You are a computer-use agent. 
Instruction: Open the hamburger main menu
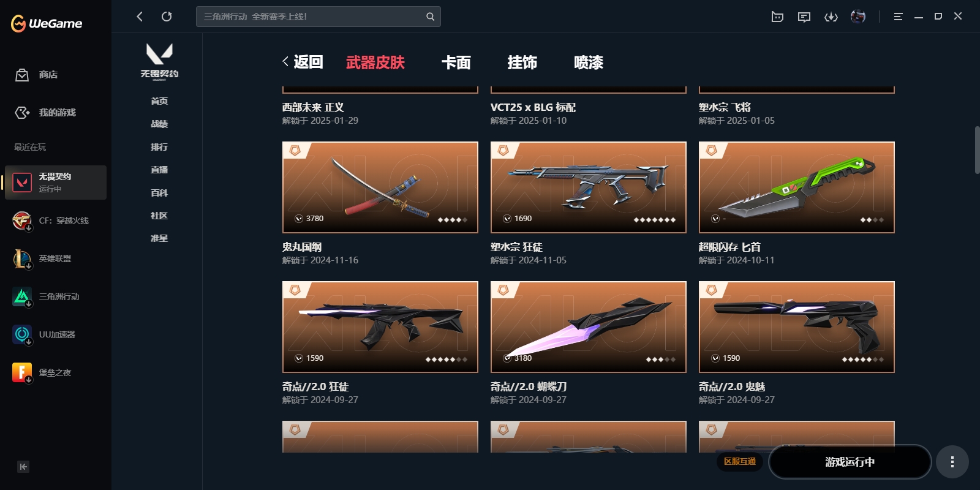pyautogui.click(x=898, y=17)
